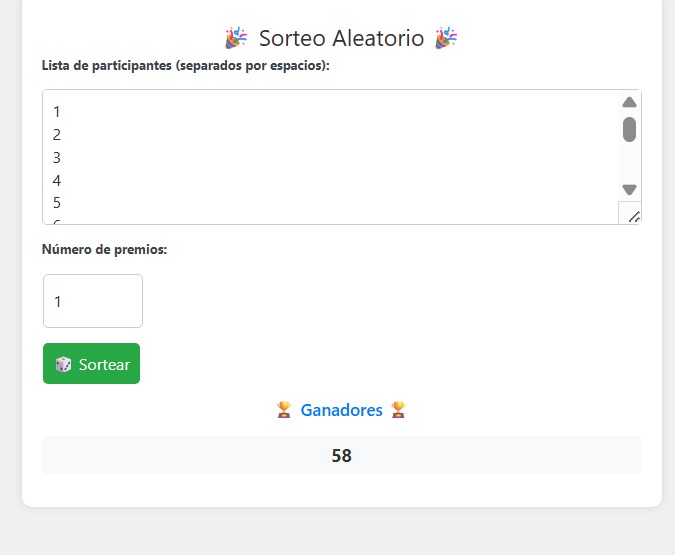675x555 pixels.
Task: Select the Ganadores heading text
Action: click(341, 410)
